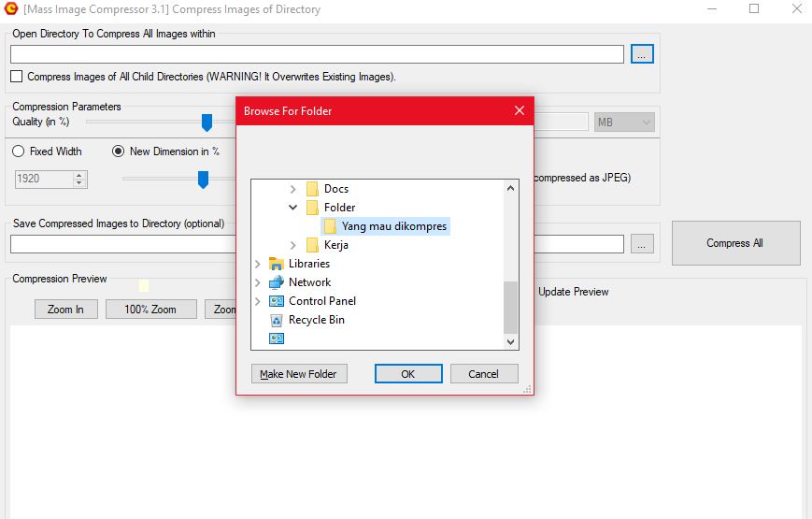Click the 100% Zoom button

150,309
